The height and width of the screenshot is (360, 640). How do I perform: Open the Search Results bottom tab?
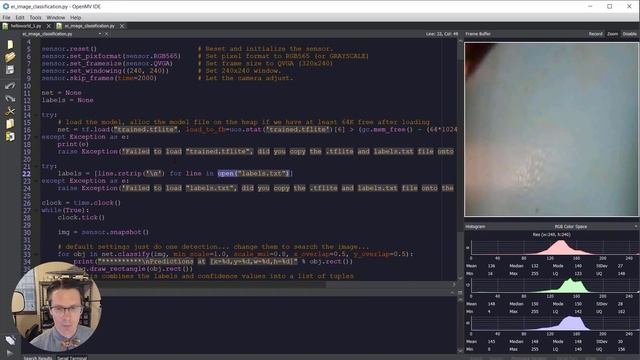tap(38, 358)
